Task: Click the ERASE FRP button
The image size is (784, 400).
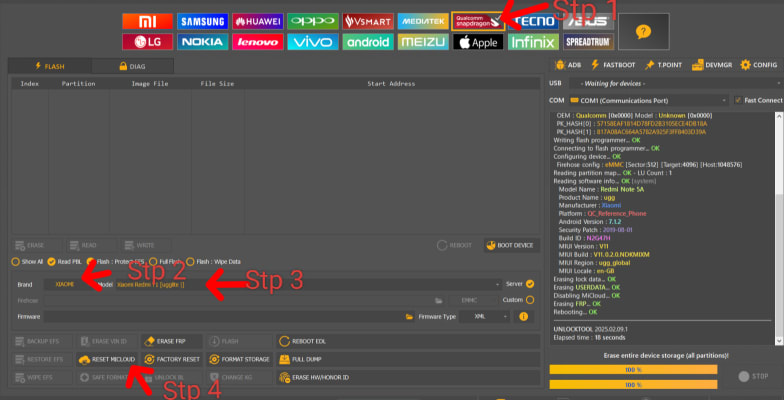Action: 172,342
